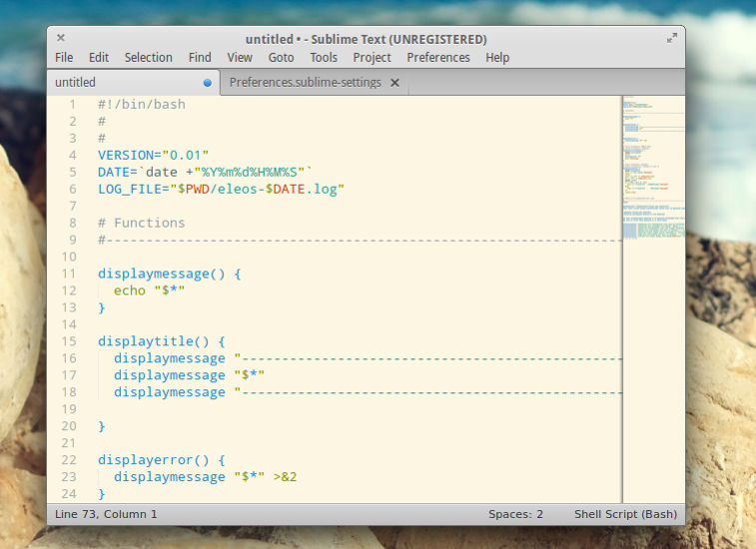The image size is (756, 549).
Task: Open the Spaces: 2 indentation selector
Action: click(515, 514)
